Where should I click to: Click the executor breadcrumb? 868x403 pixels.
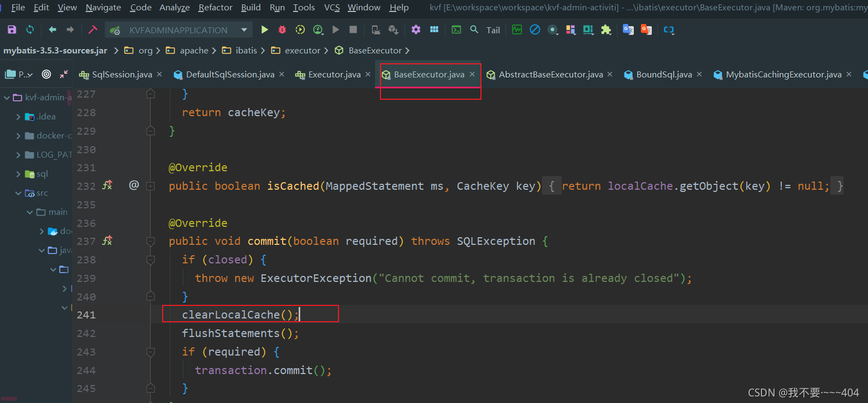tap(302, 51)
